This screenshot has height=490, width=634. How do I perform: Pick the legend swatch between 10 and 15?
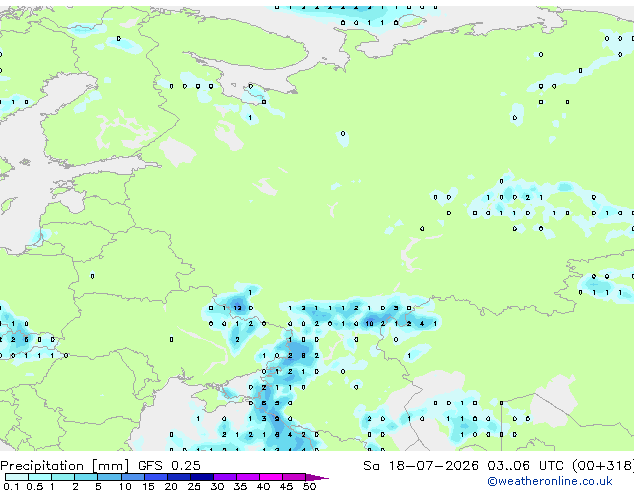(x=132, y=477)
